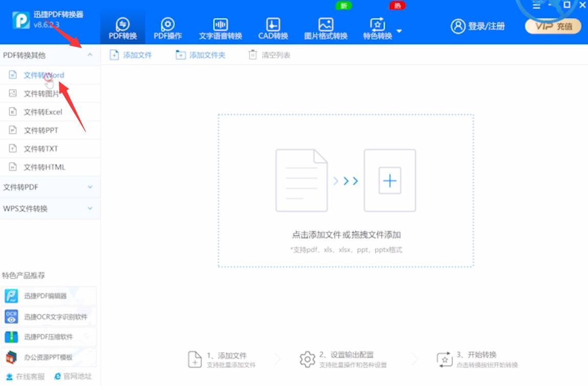This screenshot has height=386, width=588.
Task: Open the hamburger menu in title bar
Action: click(537, 5)
